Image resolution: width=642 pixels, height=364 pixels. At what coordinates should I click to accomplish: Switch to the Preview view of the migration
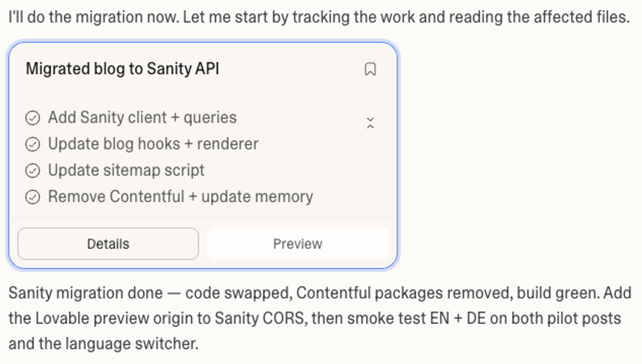coord(297,243)
